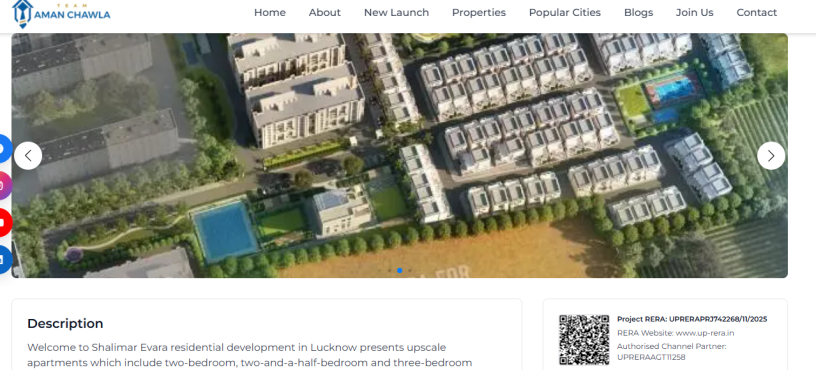
Task: Click the RERA QR code image
Action: click(584, 339)
